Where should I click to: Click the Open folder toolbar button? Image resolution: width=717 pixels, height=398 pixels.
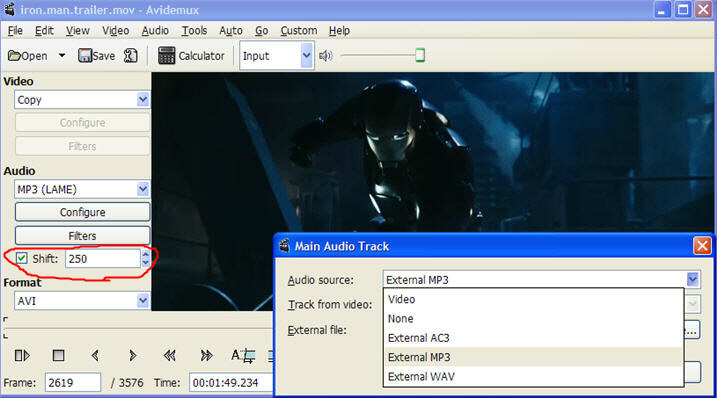point(27,56)
